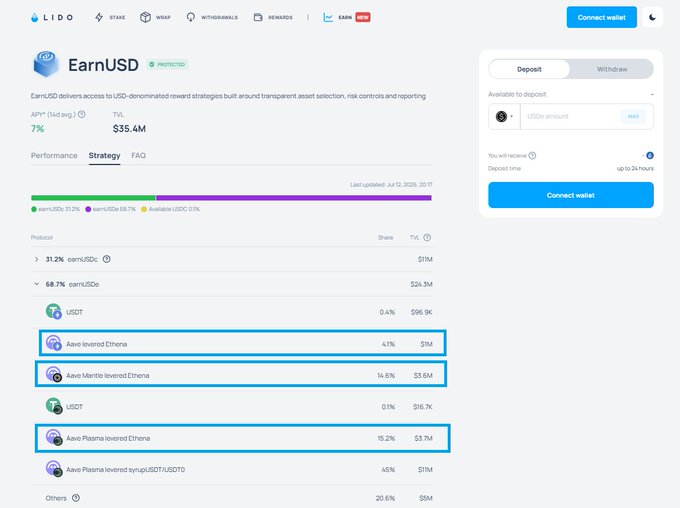
Task: Open the earnUSDc row help icon
Action: (x=107, y=259)
